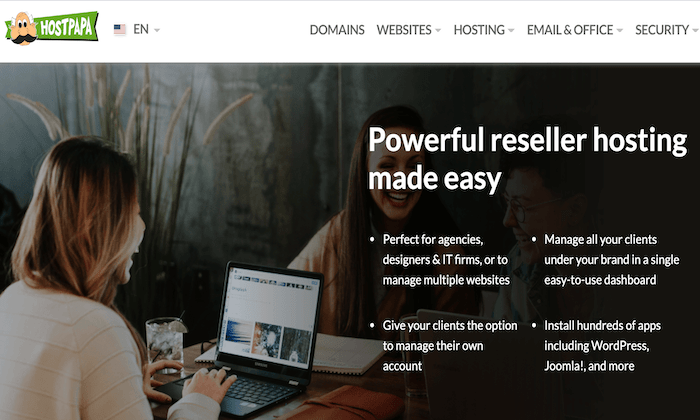This screenshot has width=700, height=420.
Task: Expand the Websites dropdown arrow
Action: click(438, 31)
